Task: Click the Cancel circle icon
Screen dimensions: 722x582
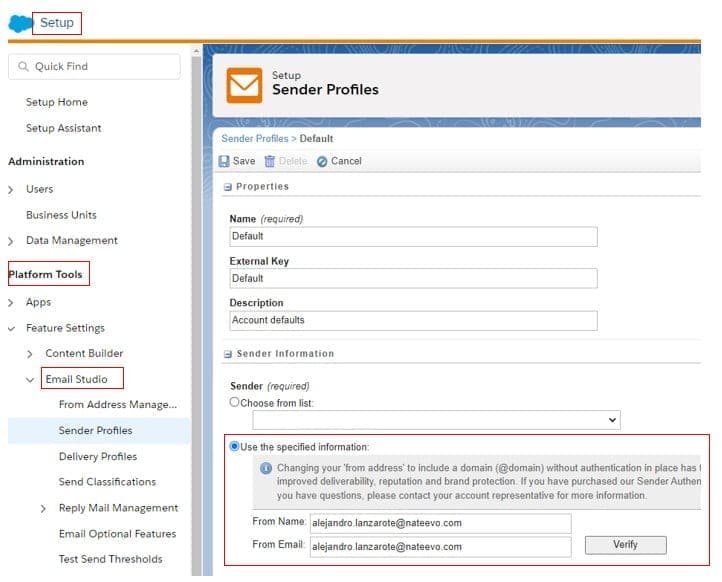Action: 322,162
